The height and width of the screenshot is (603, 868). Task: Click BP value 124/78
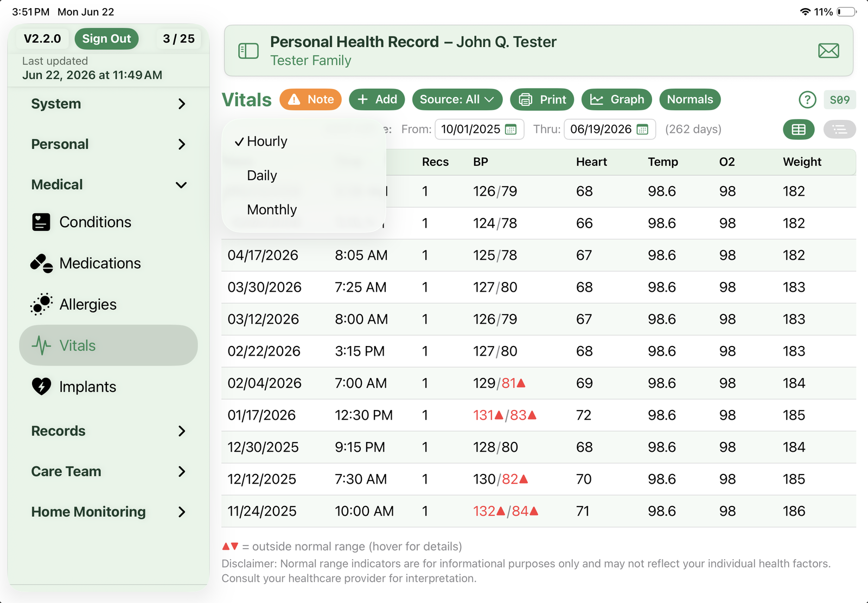click(495, 223)
